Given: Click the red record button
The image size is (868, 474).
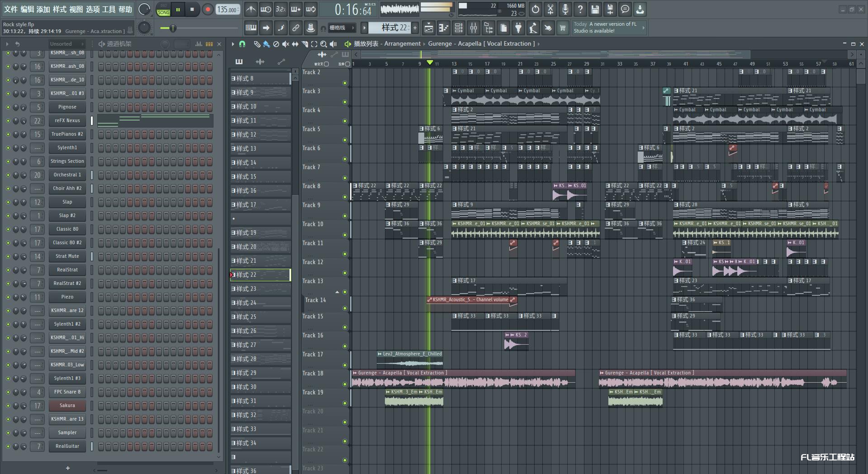Looking at the screenshot, I should [x=208, y=9].
